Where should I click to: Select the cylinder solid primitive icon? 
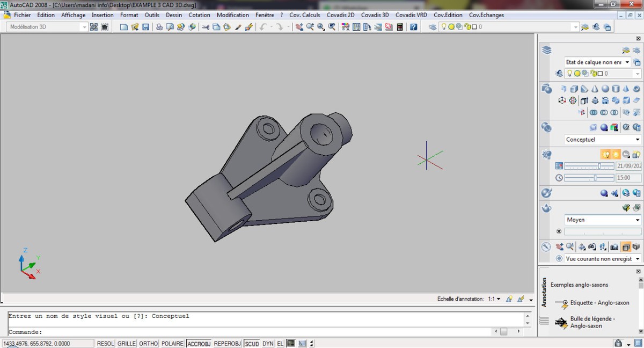(x=616, y=89)
